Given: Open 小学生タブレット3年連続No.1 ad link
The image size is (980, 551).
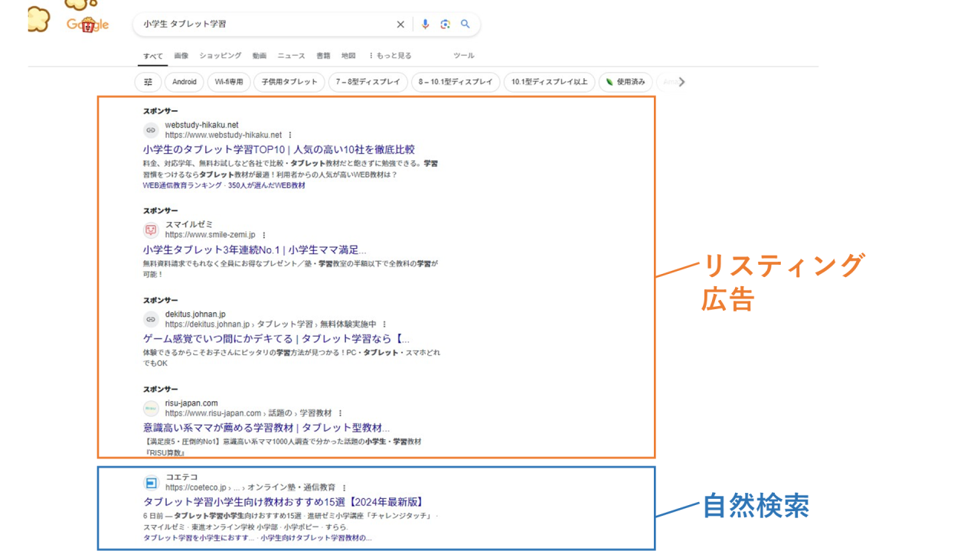Looking at the screenshot, I should click(x=255, y=249).
